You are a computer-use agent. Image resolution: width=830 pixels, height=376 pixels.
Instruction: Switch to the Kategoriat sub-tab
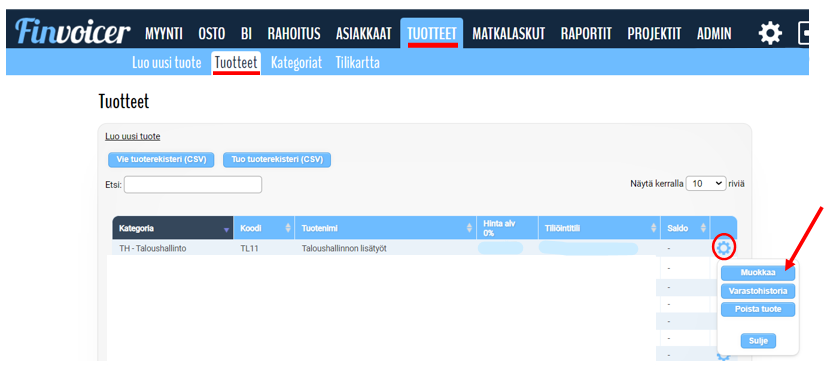tap(296, 63)
